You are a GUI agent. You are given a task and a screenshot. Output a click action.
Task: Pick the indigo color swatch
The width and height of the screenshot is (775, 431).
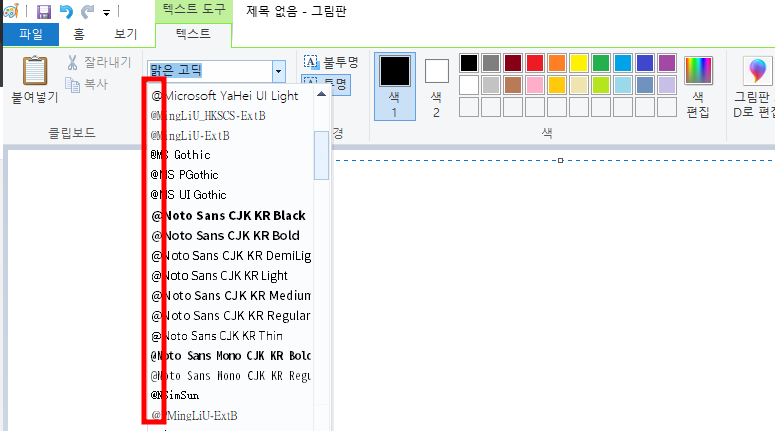click(645, 63)
